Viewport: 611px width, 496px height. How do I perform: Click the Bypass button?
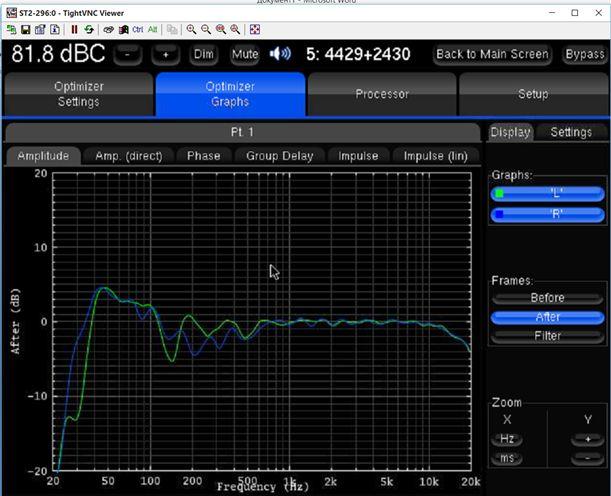pos(585,54)
